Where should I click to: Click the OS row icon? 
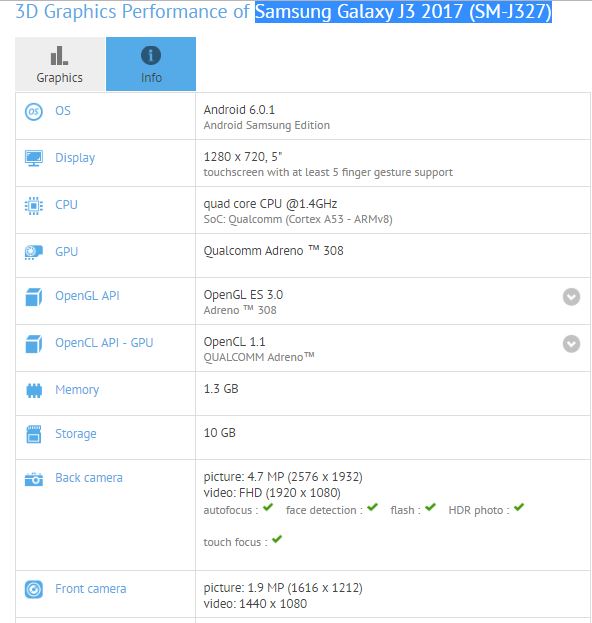pyautogui.click(x=34, y=112)
